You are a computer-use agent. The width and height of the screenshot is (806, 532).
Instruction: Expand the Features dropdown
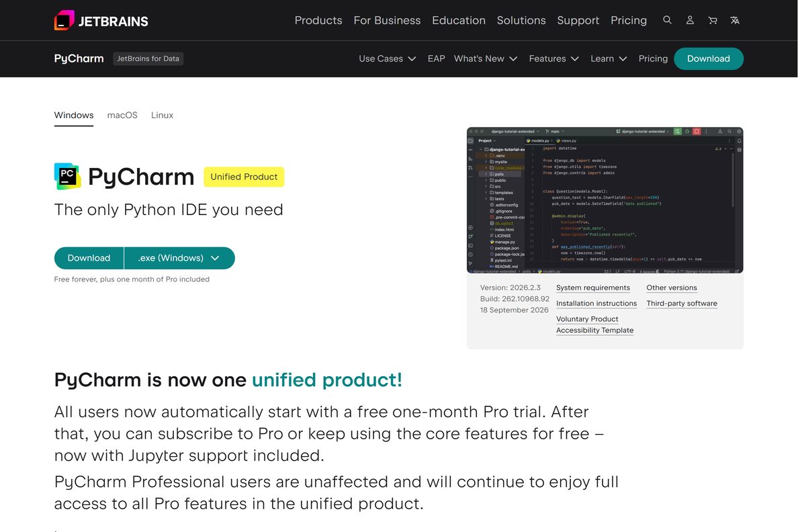(x=554, y=58)
